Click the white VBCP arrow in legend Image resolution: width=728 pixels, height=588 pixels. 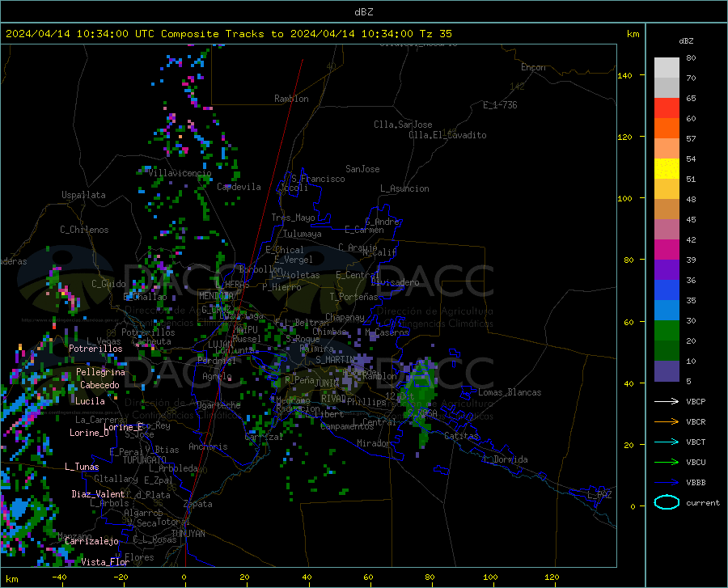667,401
